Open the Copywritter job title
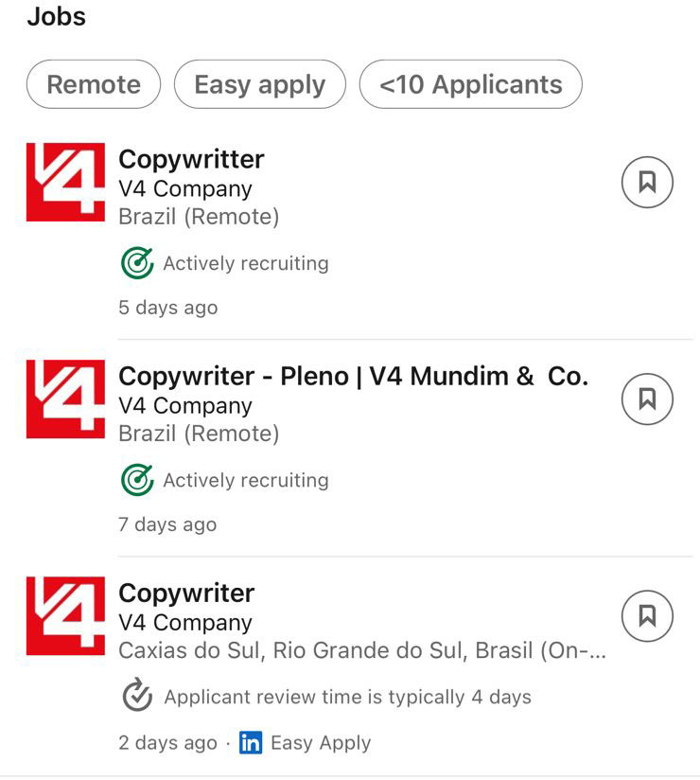 pyautogui.click(x=191, y=160)
